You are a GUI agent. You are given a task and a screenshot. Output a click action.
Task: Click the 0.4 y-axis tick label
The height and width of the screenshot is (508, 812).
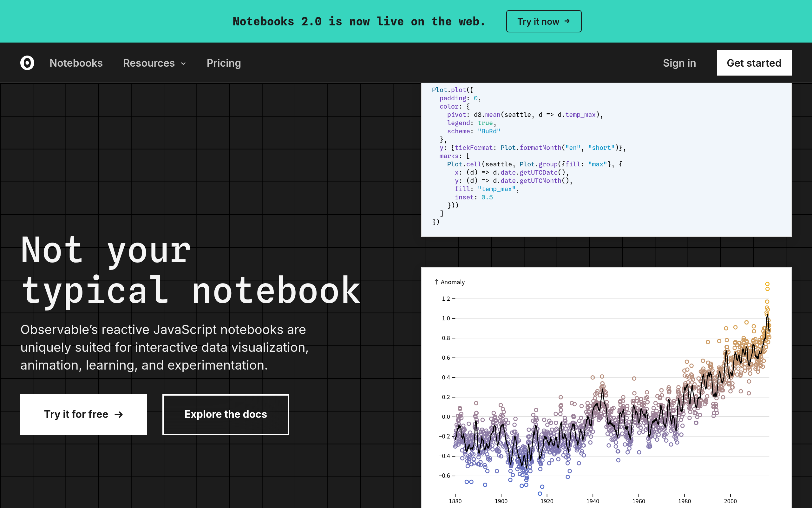[446, 377]
